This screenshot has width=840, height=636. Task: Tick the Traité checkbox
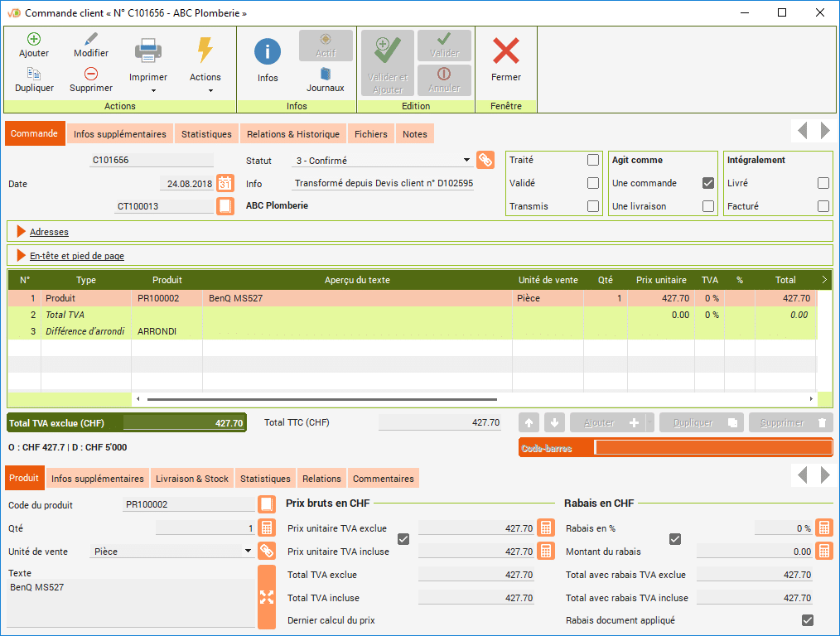click(x=592, y=161)
